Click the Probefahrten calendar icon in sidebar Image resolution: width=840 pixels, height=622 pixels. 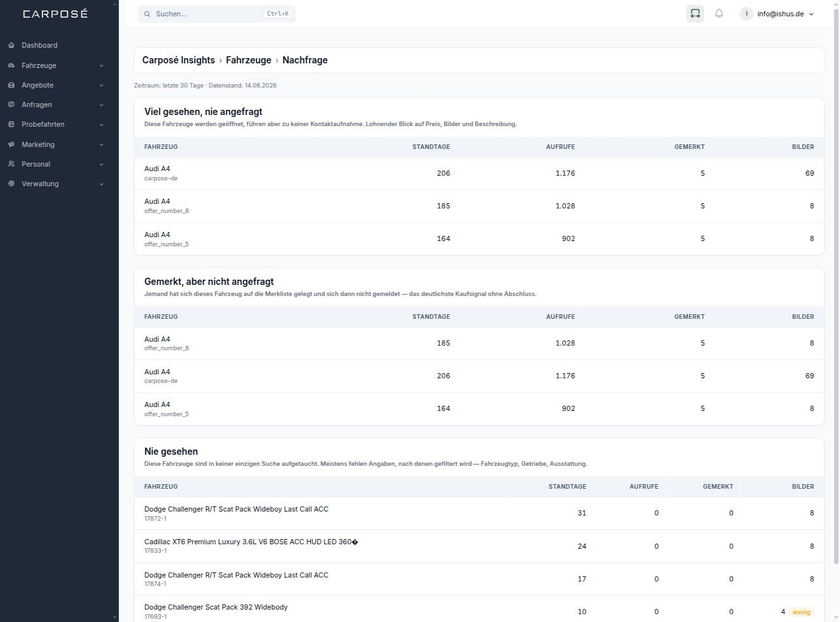click(12, 124)
